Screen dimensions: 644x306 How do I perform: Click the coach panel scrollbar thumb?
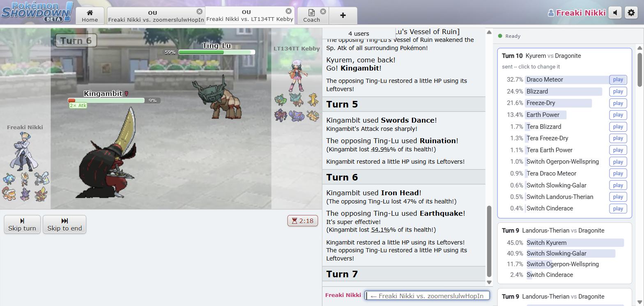pyautogui.click(x=640, y=69)
